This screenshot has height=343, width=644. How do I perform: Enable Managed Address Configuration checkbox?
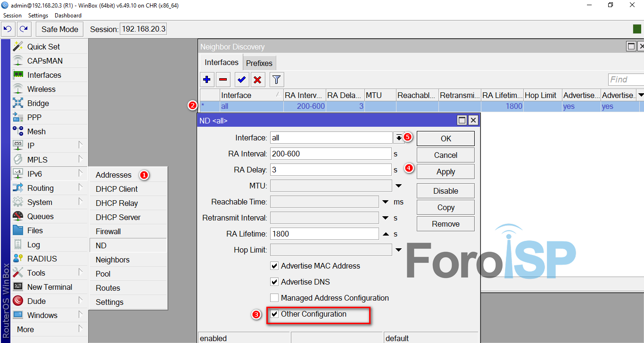coord(274,298)
